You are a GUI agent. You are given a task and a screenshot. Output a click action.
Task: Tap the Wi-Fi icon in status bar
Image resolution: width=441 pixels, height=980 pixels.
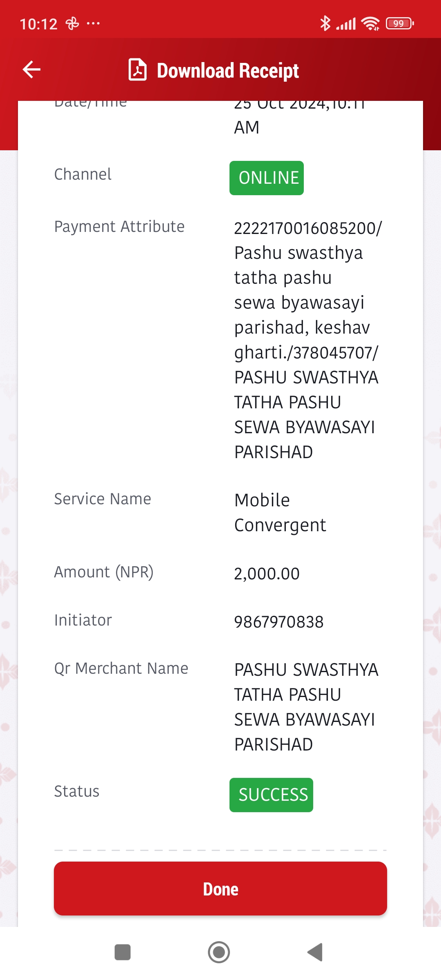[371, 24]
